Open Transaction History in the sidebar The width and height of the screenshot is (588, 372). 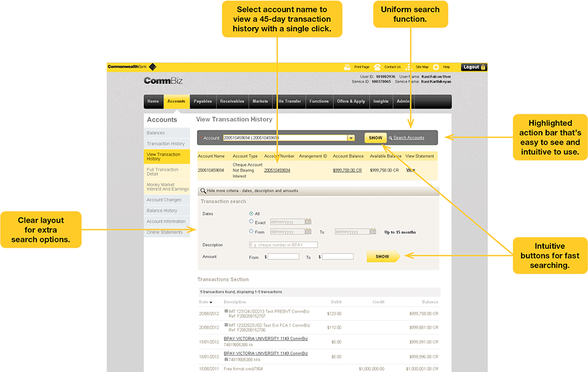(167, 144)
